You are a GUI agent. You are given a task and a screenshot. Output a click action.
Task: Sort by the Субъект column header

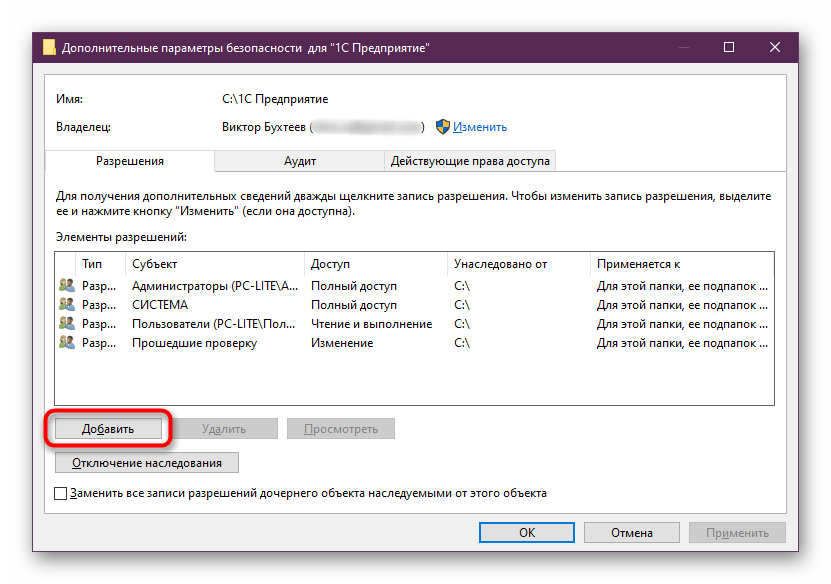pyautogui.click(x=215, y=264)
